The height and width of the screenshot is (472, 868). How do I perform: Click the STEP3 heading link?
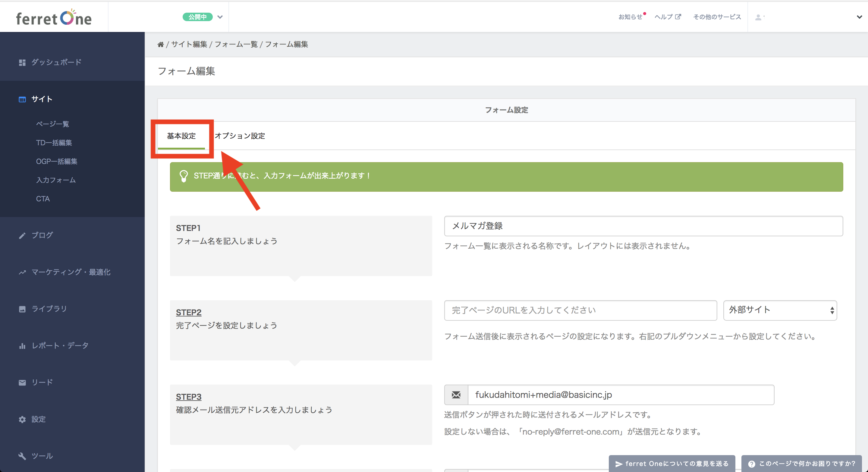[189, 397]
